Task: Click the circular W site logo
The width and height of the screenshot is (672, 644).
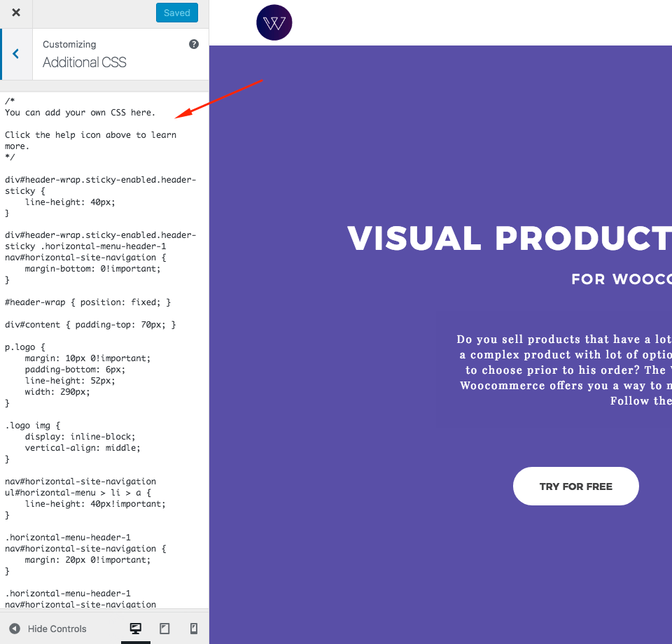Action: click(274, 22)
